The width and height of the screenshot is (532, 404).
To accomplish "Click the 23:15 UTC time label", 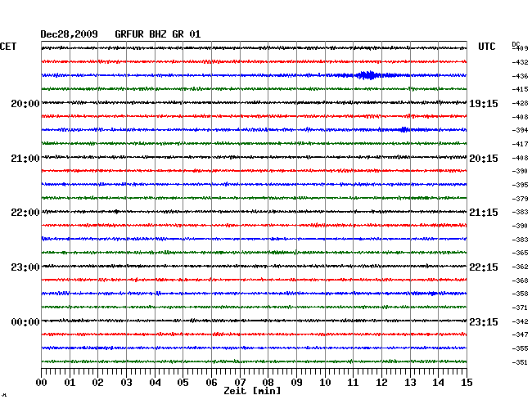I will pyautogui.click(x=484, y=322).
